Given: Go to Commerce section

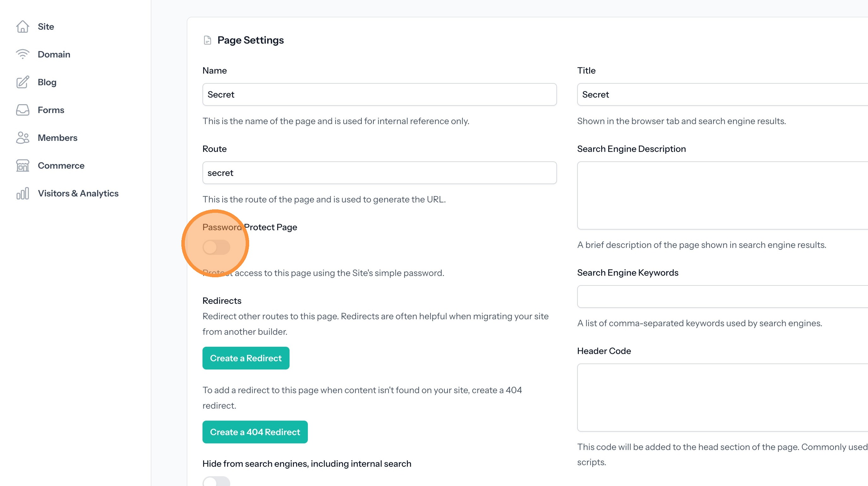Looking at the screenshot, I should pos(61,165).
